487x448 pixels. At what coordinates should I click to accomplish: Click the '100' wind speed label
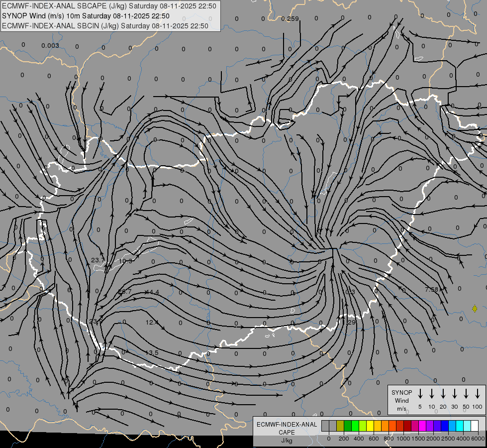pos(478,407)
